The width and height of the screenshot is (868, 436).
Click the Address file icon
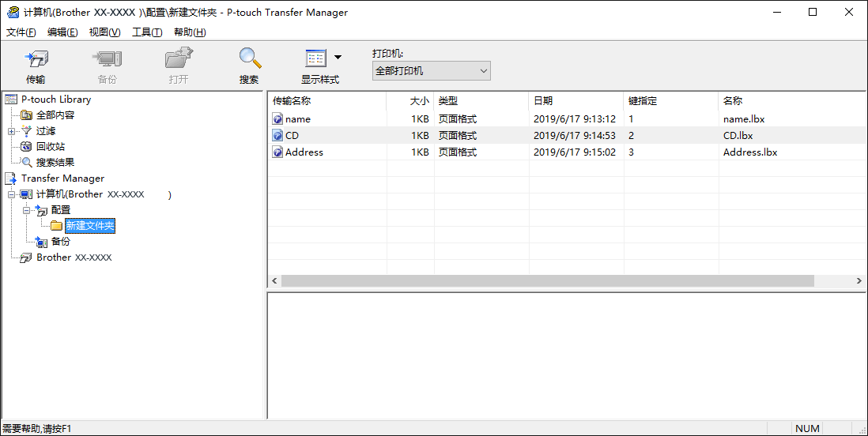278,152
